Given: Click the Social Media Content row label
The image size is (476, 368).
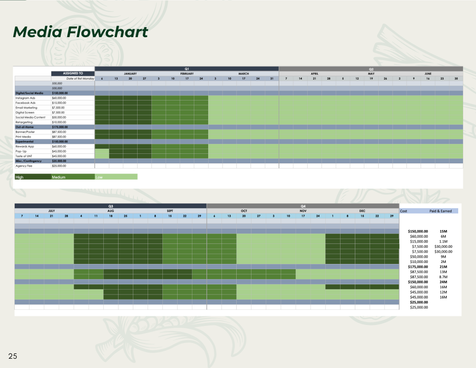Looking at the screenshot, I should (x=30, y=117).
